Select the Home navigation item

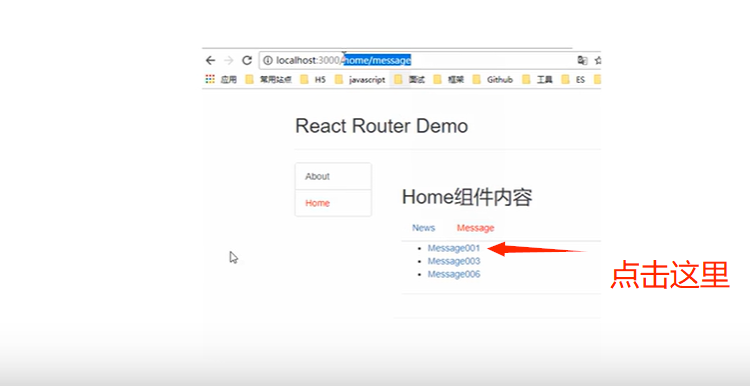pos(333,203)
